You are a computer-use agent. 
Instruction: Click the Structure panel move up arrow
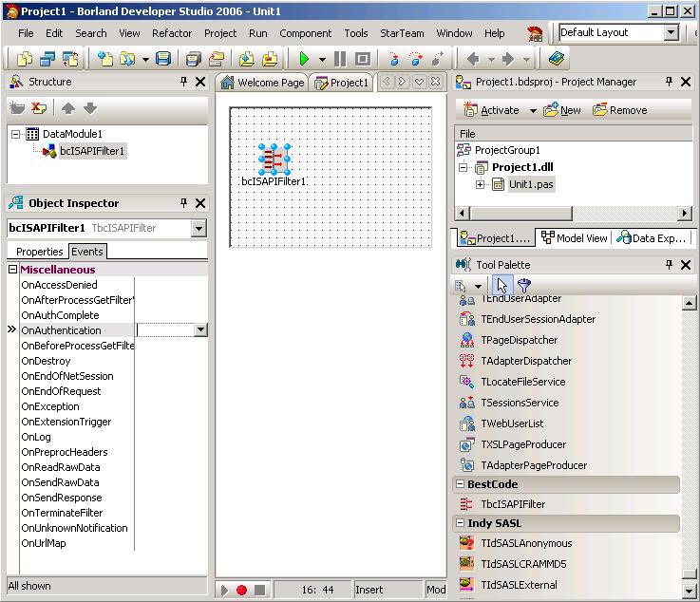(68, 108)
